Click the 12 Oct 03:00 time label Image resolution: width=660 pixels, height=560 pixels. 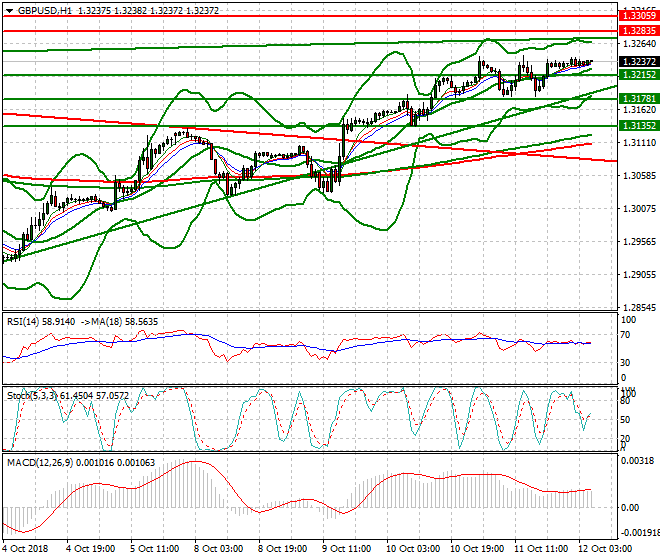point(605,549)
